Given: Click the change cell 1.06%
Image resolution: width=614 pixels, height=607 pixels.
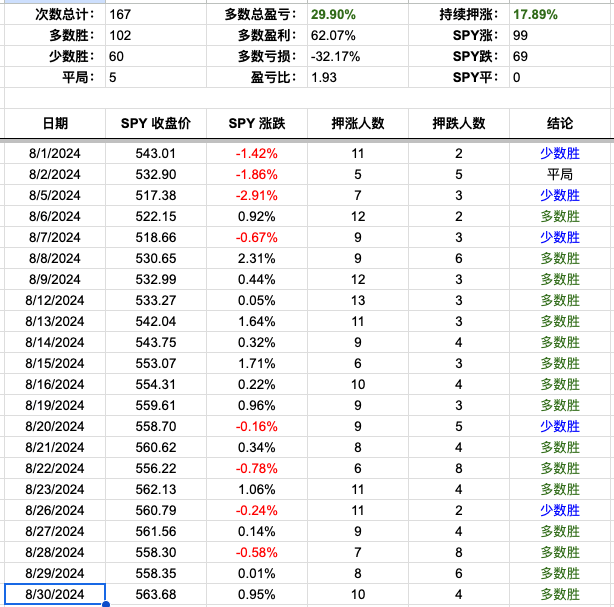Looking at the screenshot, I should 257,489.
